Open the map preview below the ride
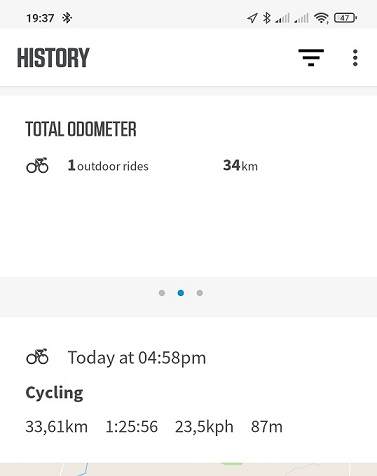This screenshot has height=476, width=377. (x=188, y=469)
